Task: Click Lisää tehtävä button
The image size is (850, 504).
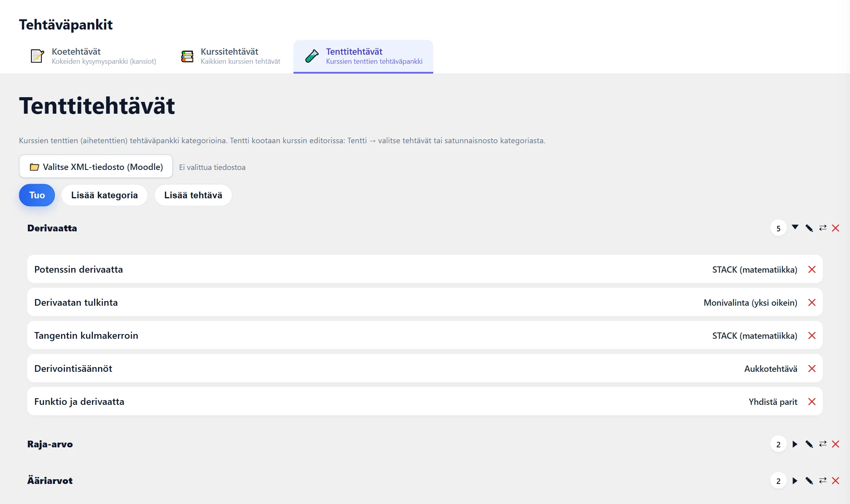Action: (193, 195)
